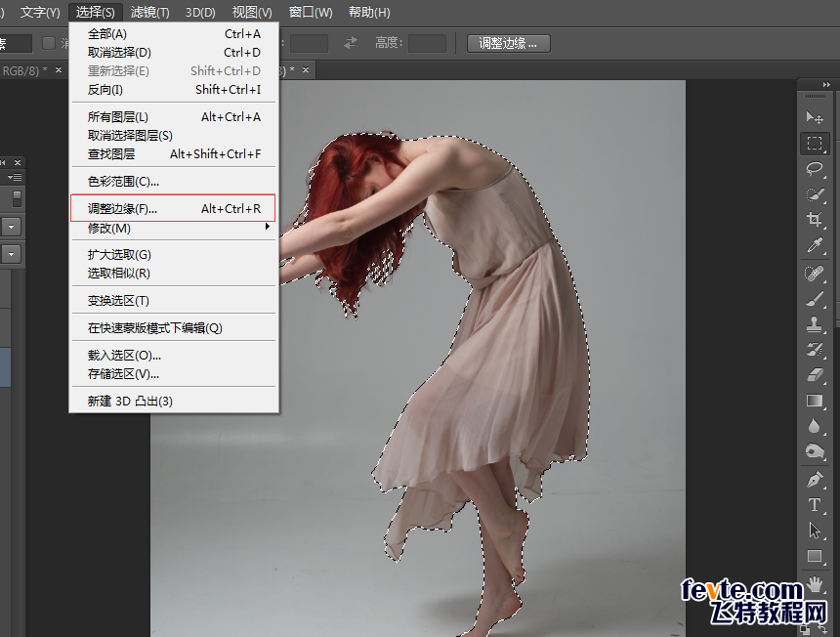Open the 滤镜(T) menu
This screenshot has width=840, height=637.
coord(149,13)
